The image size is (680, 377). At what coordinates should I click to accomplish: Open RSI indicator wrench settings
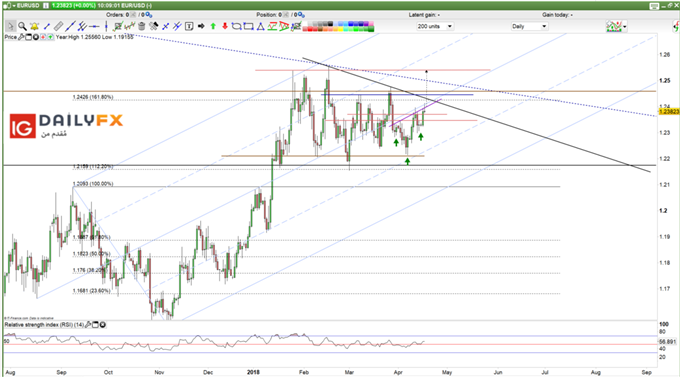(88, 325)
